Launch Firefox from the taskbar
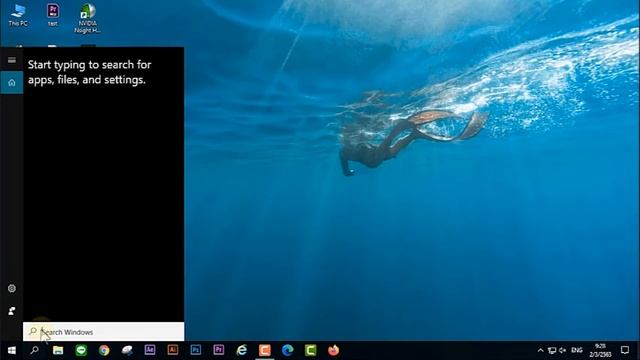This screenshot has height=360, width=640. (x=333, y=350)
